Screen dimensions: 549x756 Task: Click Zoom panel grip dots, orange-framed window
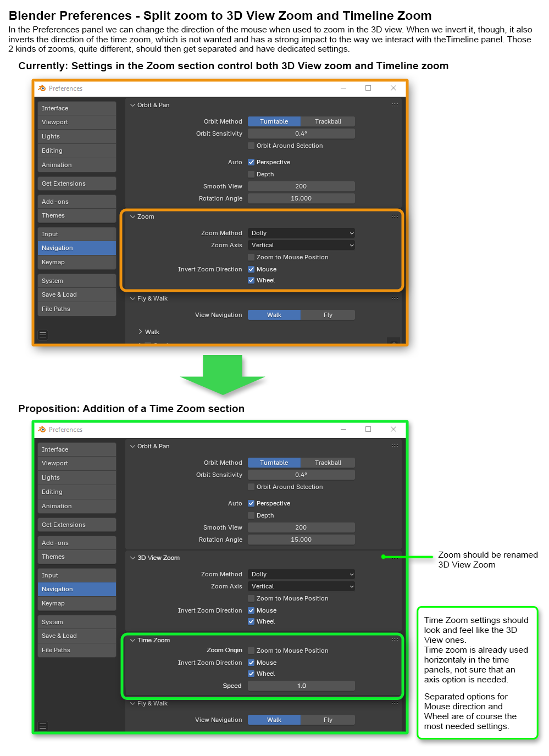pyautogui.click(x=395, y=216)
